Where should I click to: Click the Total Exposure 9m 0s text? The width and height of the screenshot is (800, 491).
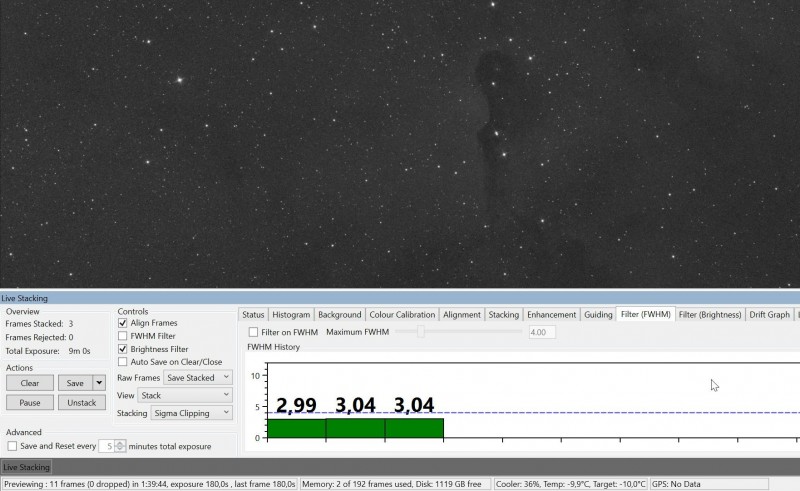tap(48, 351)
